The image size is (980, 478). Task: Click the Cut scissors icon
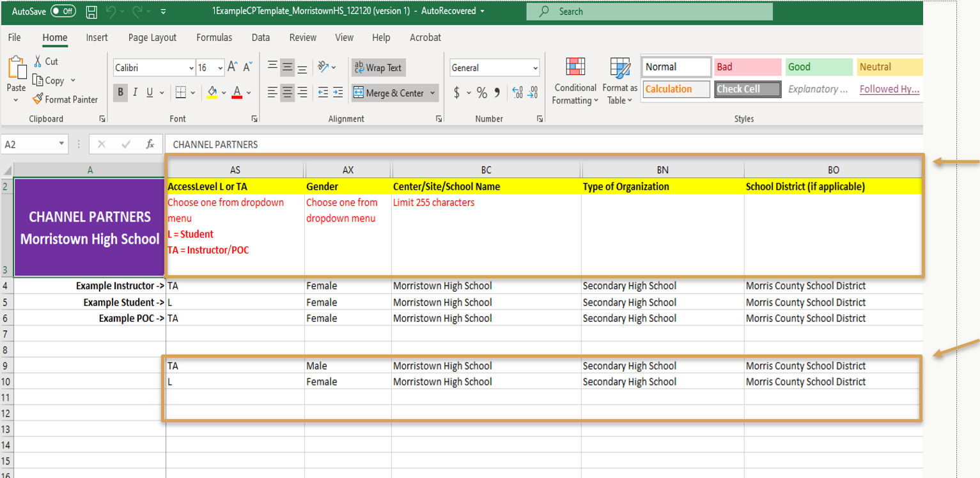click(x=37, y=61)
